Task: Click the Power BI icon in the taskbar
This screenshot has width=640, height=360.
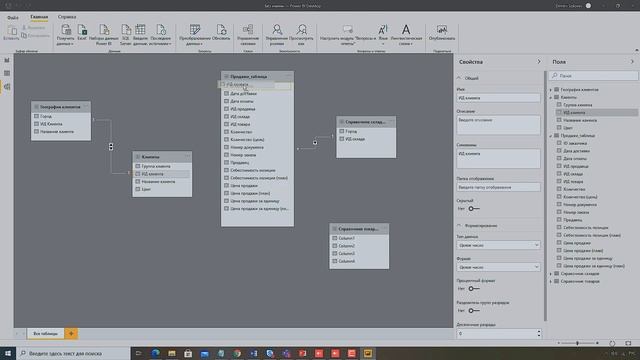Action: point(368,353)
